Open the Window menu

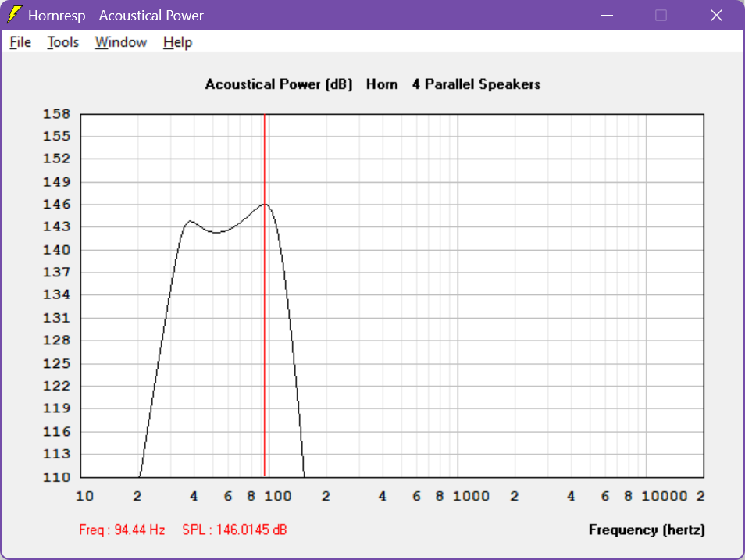pos(121,42)
